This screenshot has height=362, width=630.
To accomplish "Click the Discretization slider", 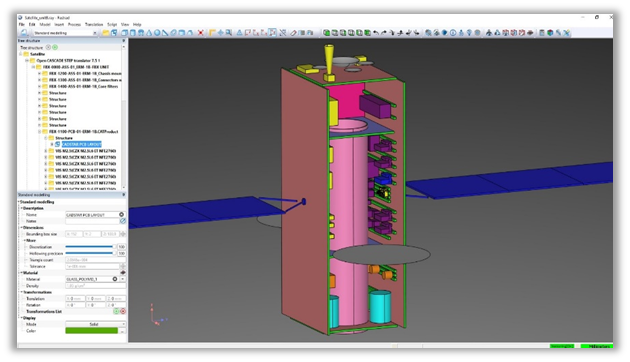I will click(x=90, y=247).
